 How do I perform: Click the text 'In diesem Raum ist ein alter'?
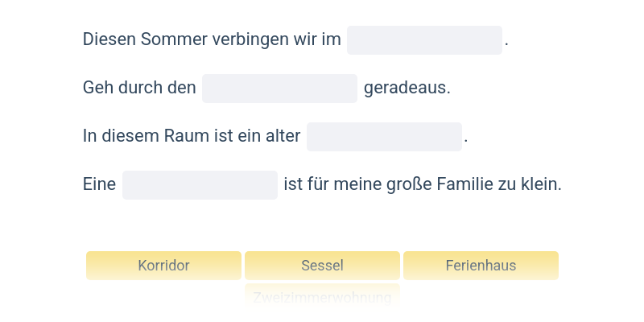coord(192,136)
